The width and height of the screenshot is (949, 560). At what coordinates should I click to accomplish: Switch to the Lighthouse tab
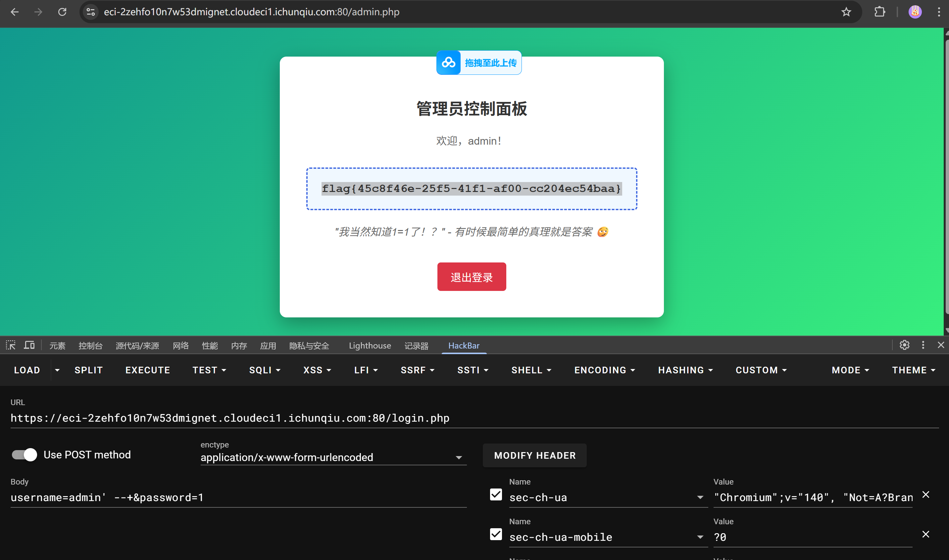tap(370, 346)
